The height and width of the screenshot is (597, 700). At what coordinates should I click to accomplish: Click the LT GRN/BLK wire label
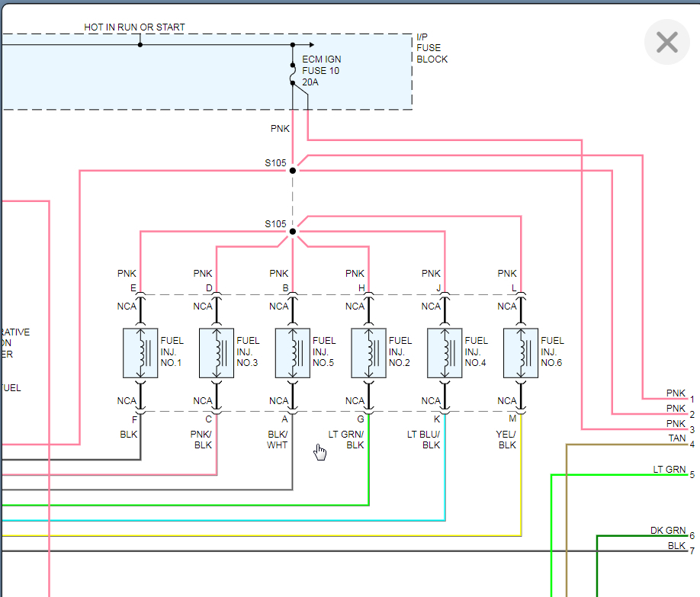click(346, 439)
